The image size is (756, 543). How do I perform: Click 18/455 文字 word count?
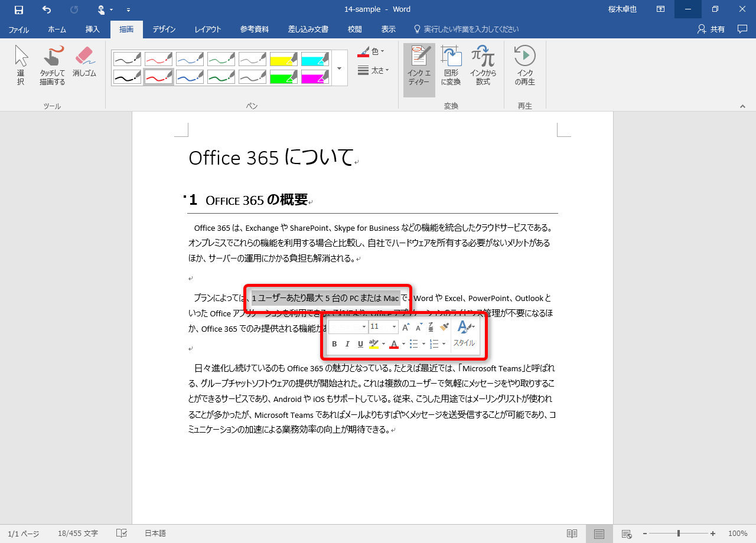click(x=78, y=534)
